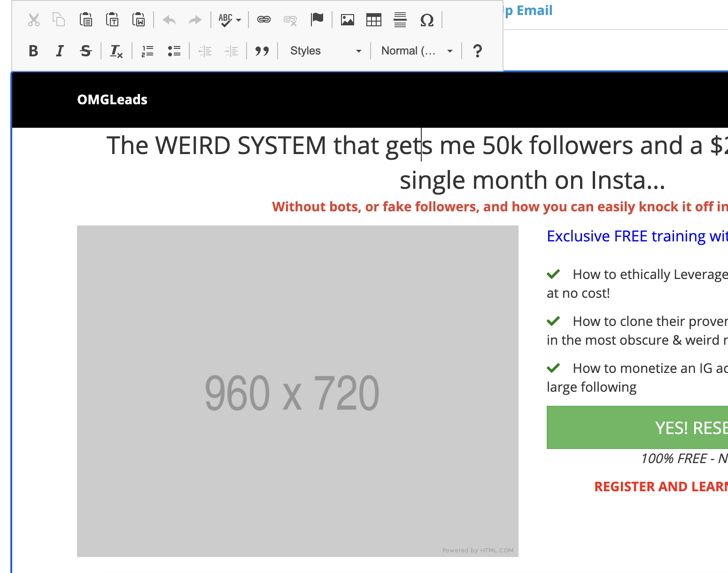
Task: Open the special character Omega tool
Action: [426, 20]
